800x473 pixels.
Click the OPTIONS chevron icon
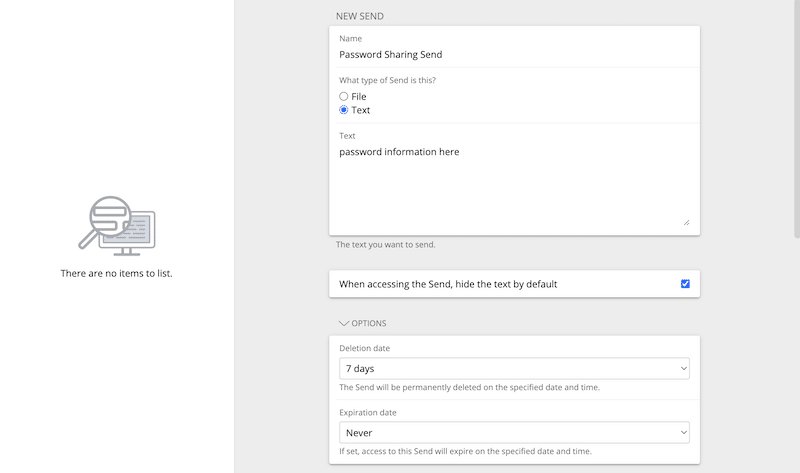pyautogui.click(x=344, y=323)
